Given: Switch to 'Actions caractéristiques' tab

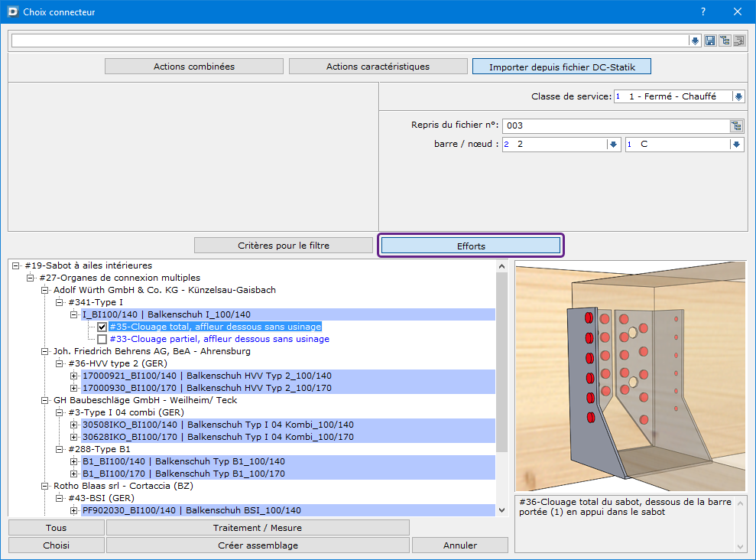Looking at the screenshot, I should pos(378,67).
